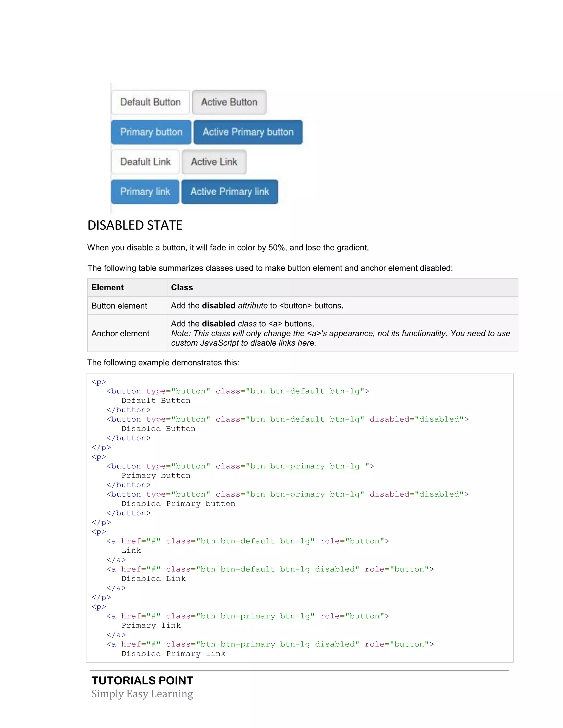563x728 pixels.
Task: Select the Button element table cell
Action: (x=119, y=306)
